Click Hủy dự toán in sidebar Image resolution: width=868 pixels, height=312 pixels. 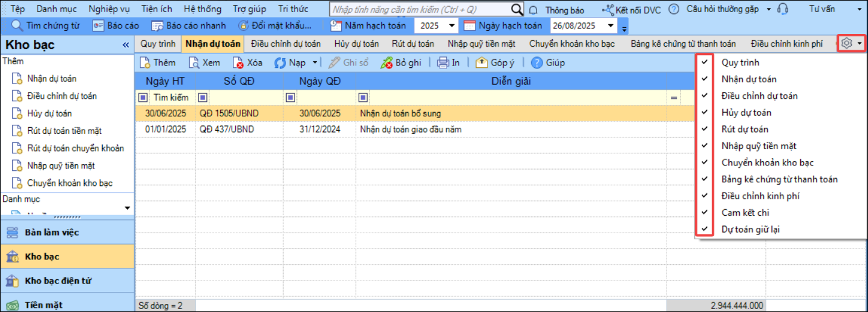pyautogui.click(x=49, y=113)
